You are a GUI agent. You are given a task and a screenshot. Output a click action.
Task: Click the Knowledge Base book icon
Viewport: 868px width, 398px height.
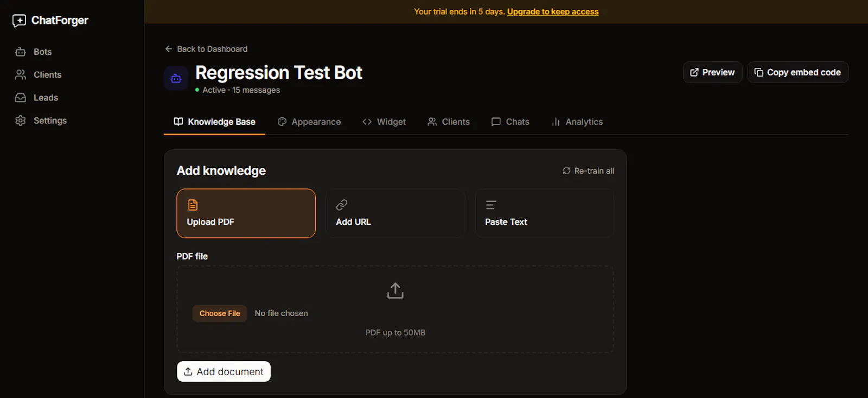click(178, 122)
